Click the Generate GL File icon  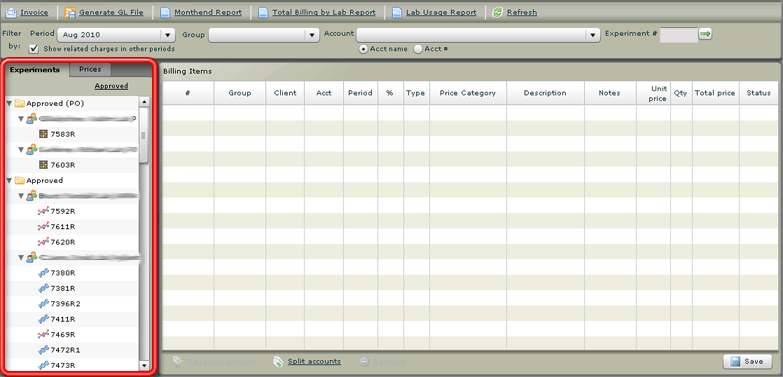(70, 12)
